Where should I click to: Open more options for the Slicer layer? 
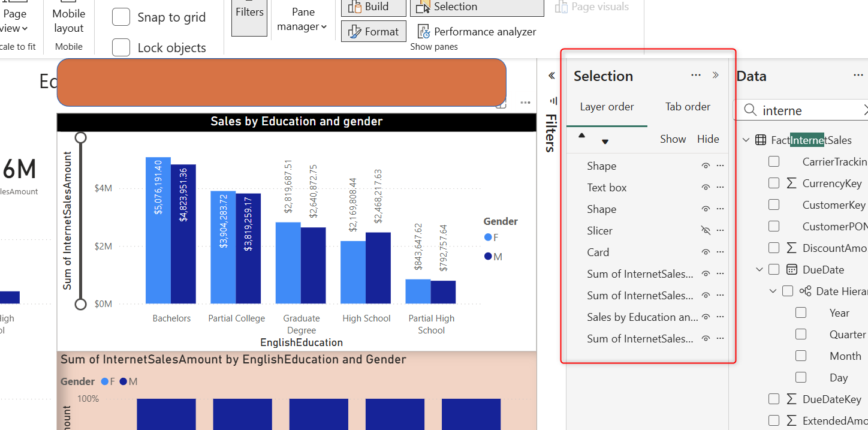coord(720,231)
